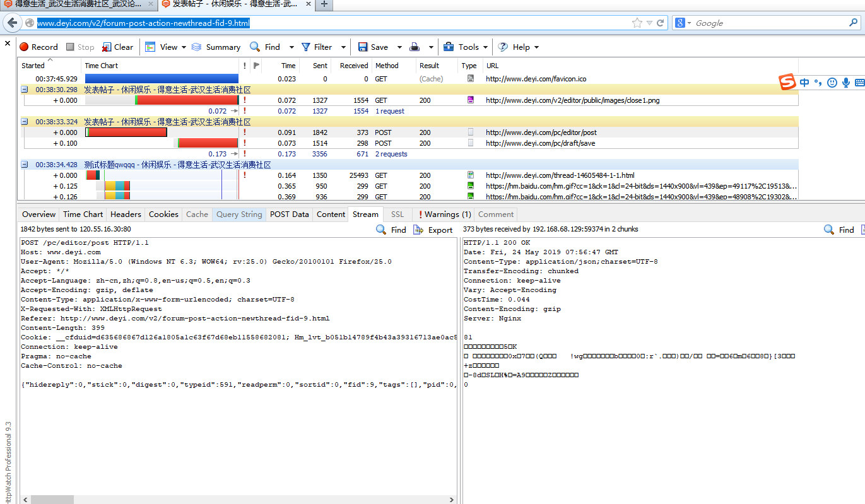Open the POST Data tab
Image resolution: width=865 pixels, height=504 pixels.
coord(289,214)
